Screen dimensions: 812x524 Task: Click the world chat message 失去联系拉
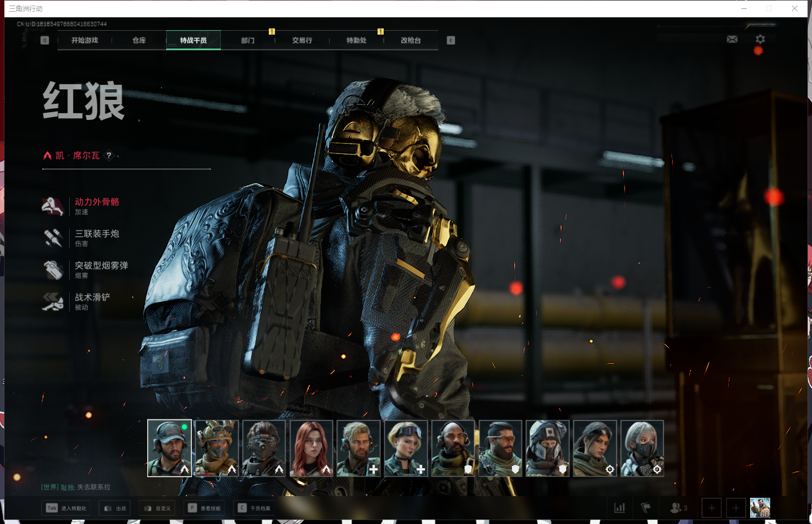point(94,487)
